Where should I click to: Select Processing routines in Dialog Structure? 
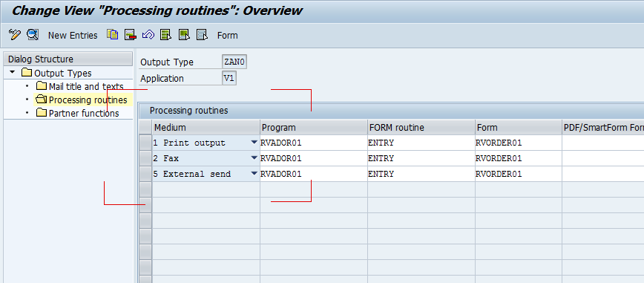[x=82, y=100]
